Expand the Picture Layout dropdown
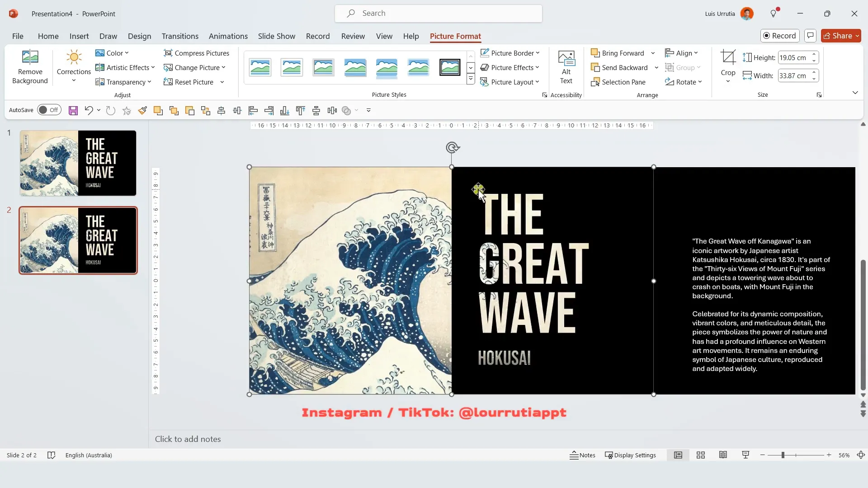Screen dimensions: 868x488 (510, 82)
